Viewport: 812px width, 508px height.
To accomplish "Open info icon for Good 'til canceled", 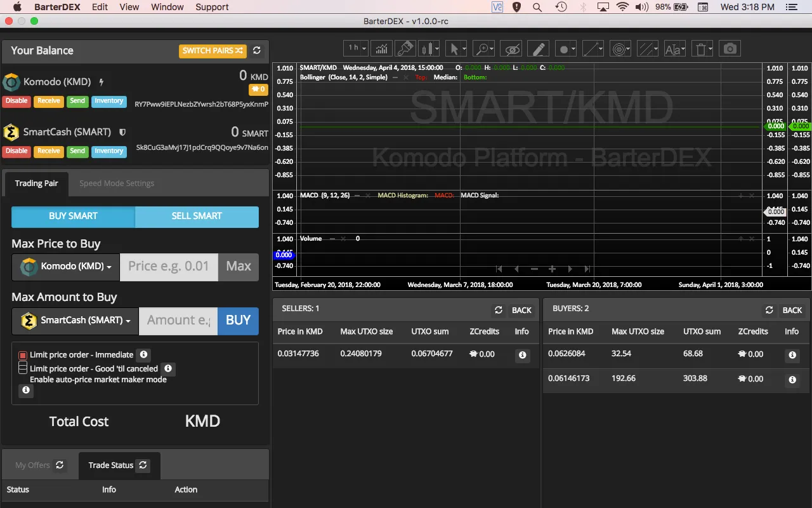I will click(168, 368).
